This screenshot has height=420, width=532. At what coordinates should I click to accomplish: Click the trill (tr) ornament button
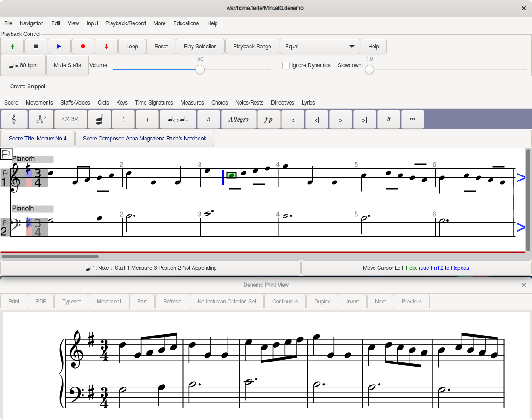click(x=389, y=119)
